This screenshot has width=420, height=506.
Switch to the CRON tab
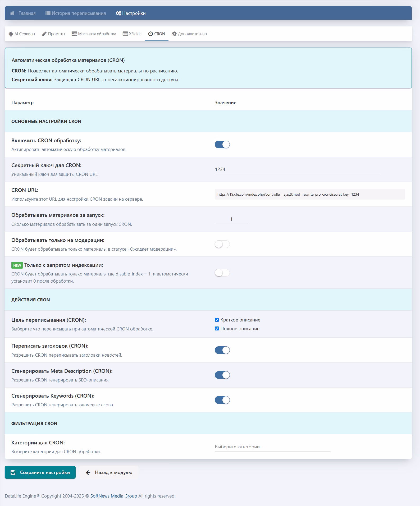coord(157,34)
